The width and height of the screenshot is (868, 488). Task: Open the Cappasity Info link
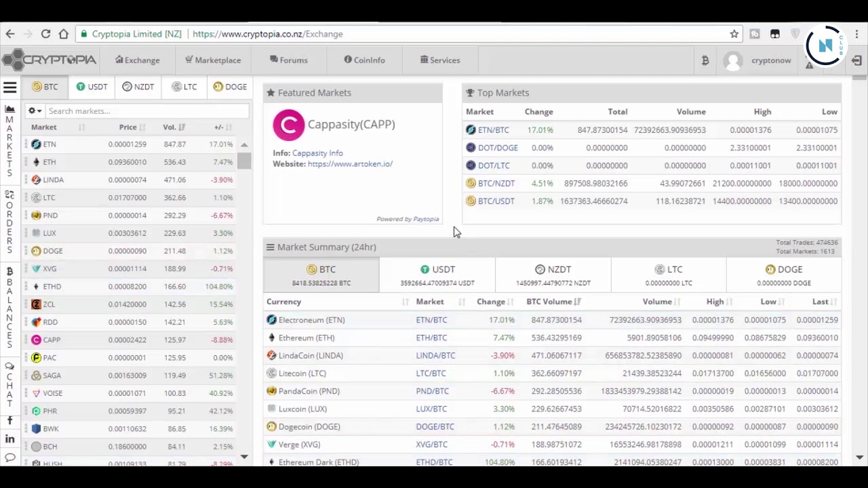pyautogui.click(x=317, y=153)
